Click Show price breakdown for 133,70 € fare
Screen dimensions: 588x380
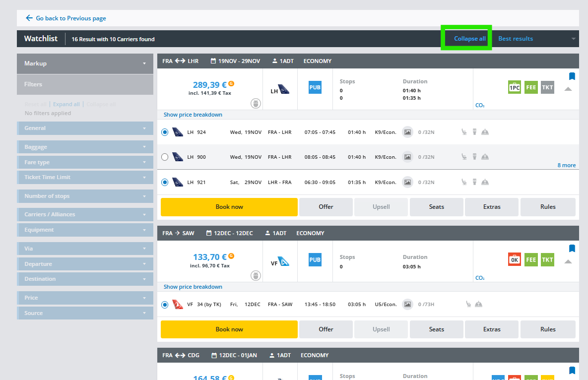pos(193,287)
